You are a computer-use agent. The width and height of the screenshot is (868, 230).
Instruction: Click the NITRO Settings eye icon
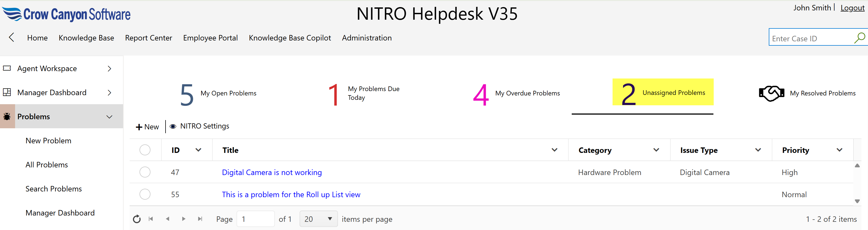(x=173, y=126)
